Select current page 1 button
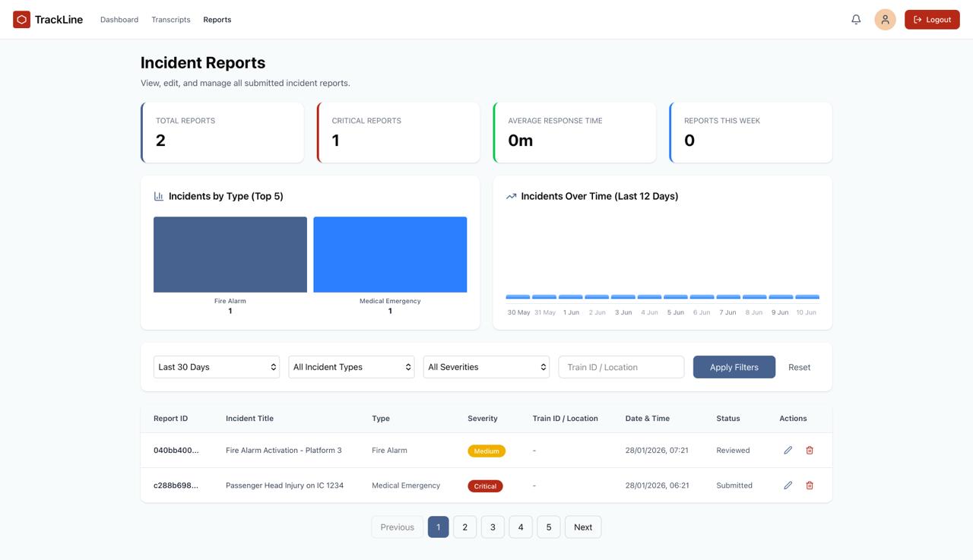This screenshot has width=973, height=560. click(438, 527)
